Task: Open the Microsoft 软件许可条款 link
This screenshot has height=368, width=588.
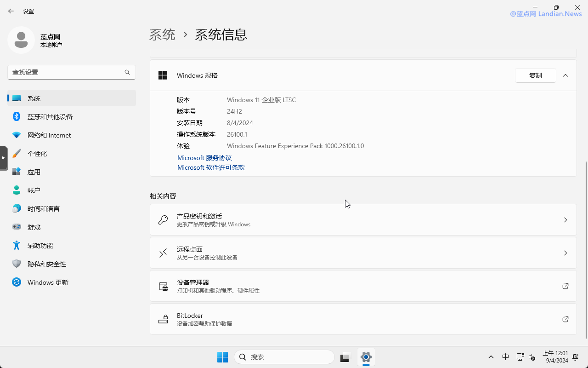Action: click(211, 167)
